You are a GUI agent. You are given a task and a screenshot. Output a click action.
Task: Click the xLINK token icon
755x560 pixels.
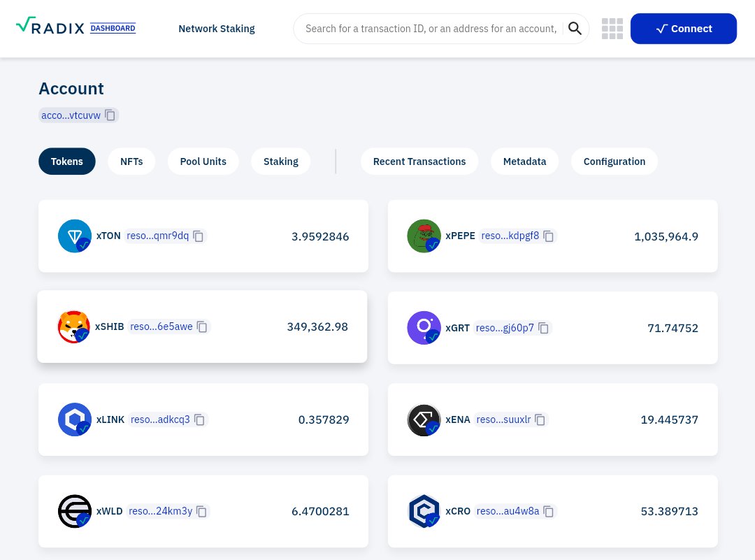coord(74,419)
